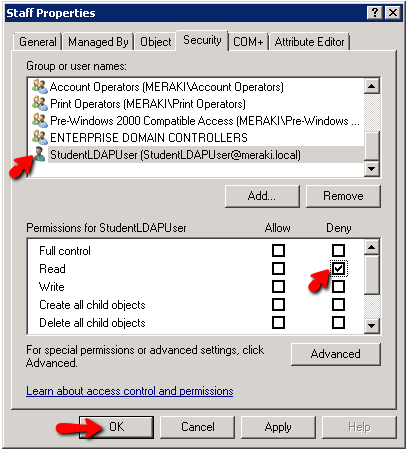This screenshot has height=449, width=407.
Task: Check Allow for Create all child objects
Action: pyautogui.click(x=278, y=305)
